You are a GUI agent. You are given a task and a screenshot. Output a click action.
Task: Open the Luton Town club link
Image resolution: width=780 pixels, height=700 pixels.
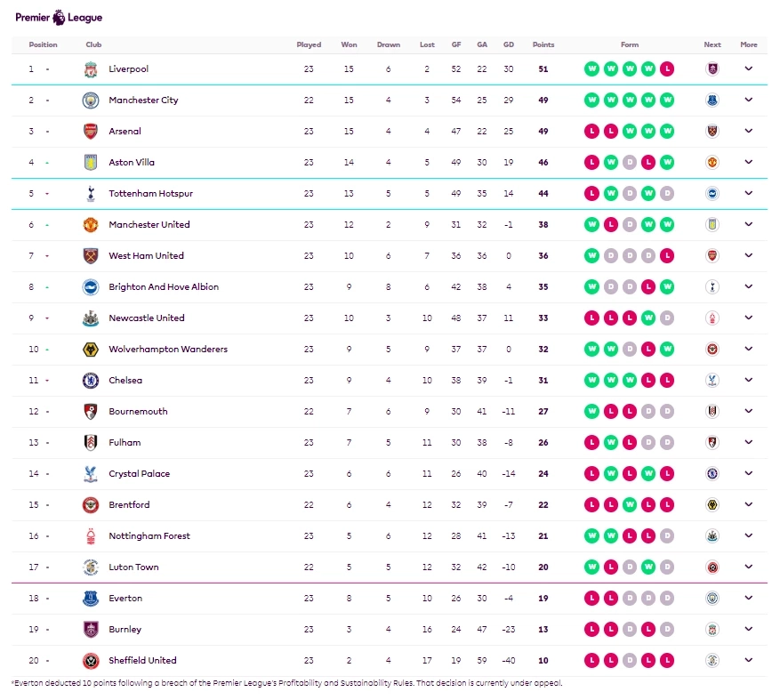click(133, 567)
